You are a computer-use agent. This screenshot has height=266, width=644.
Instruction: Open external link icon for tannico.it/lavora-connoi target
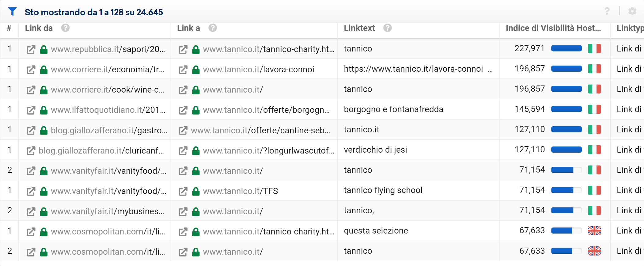pos(183,70)
